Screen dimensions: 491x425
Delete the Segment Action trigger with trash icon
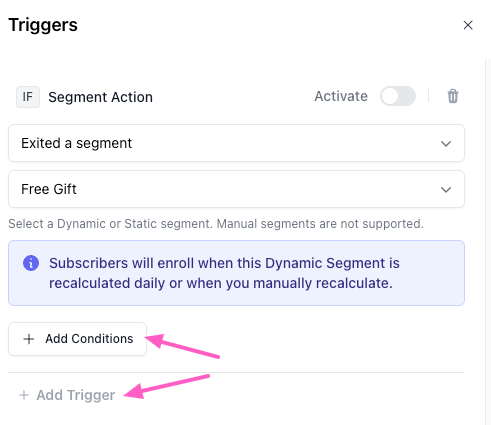point(453,96)
